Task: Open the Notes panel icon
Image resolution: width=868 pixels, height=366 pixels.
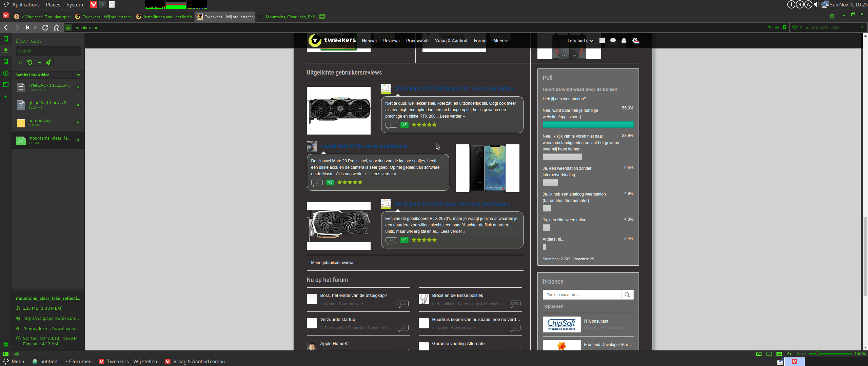Action: 6,62
